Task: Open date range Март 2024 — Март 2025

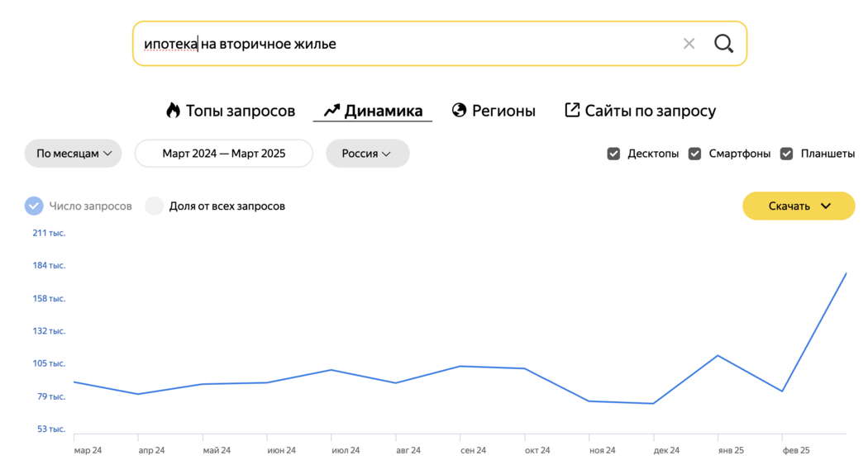Action: 224,153
